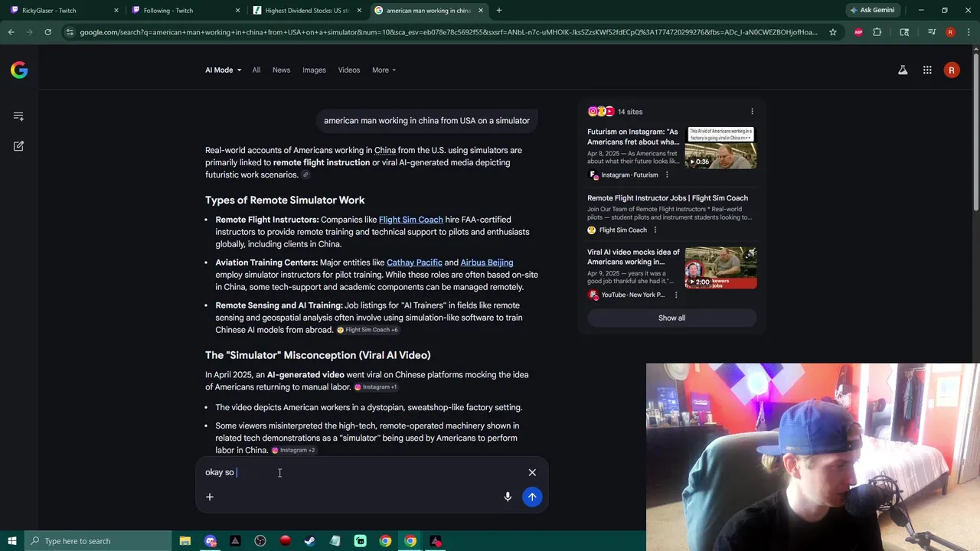This screenshot has height=551, width=980.
Task: Click the page vertical scrollbar
Action: [x=975, y=130]
